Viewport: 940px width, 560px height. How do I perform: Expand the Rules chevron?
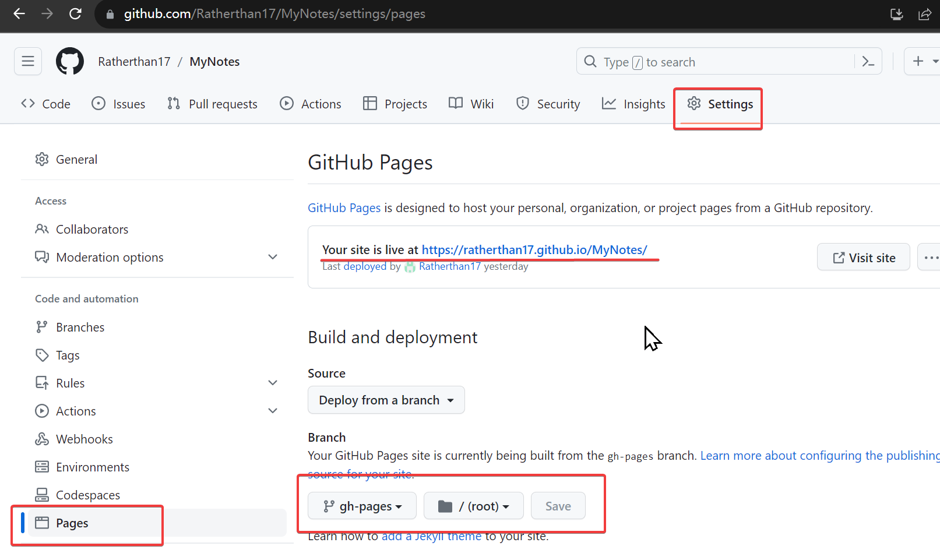(x=273, y=383)
